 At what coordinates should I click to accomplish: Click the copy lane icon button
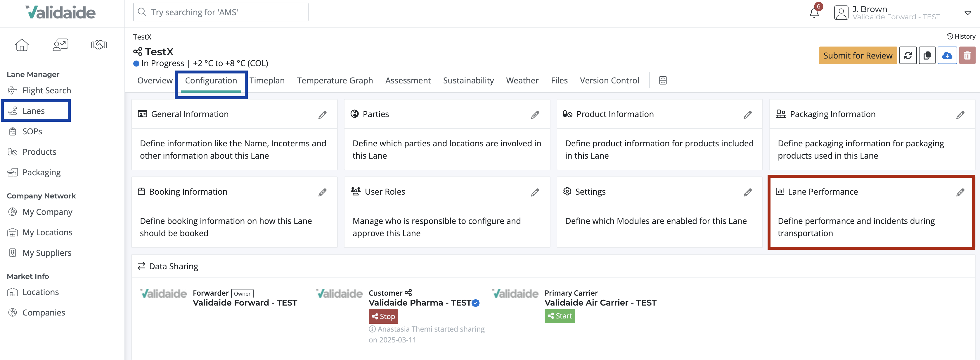[x=927, y=56]
